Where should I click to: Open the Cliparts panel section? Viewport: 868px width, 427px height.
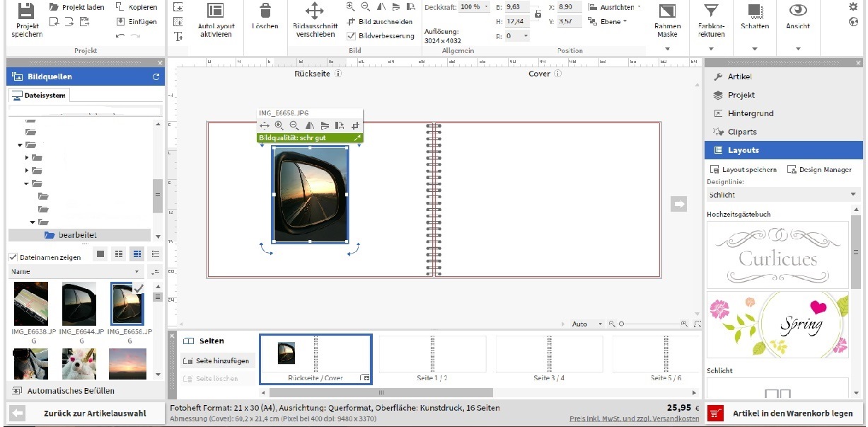pyautogui.click(x=784, y=132)
